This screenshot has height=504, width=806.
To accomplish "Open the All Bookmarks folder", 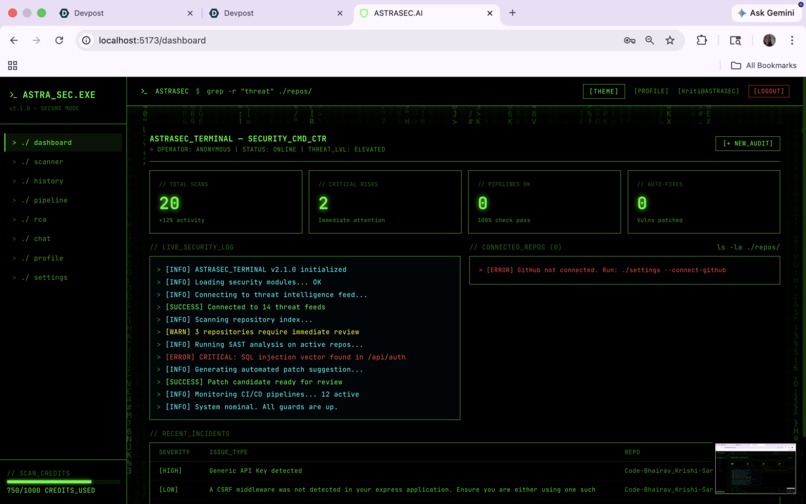I will [763, 65].
